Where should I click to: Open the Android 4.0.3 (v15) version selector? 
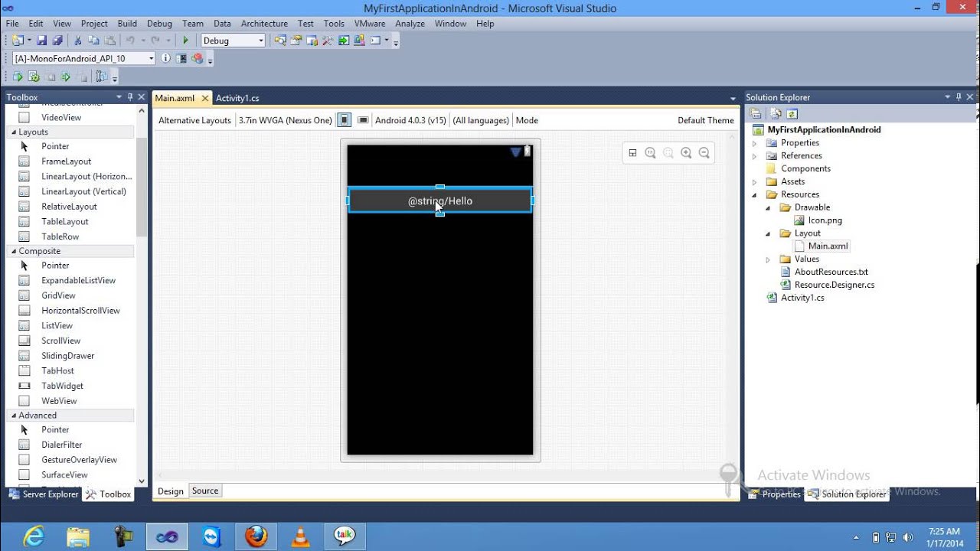(410, 120)
